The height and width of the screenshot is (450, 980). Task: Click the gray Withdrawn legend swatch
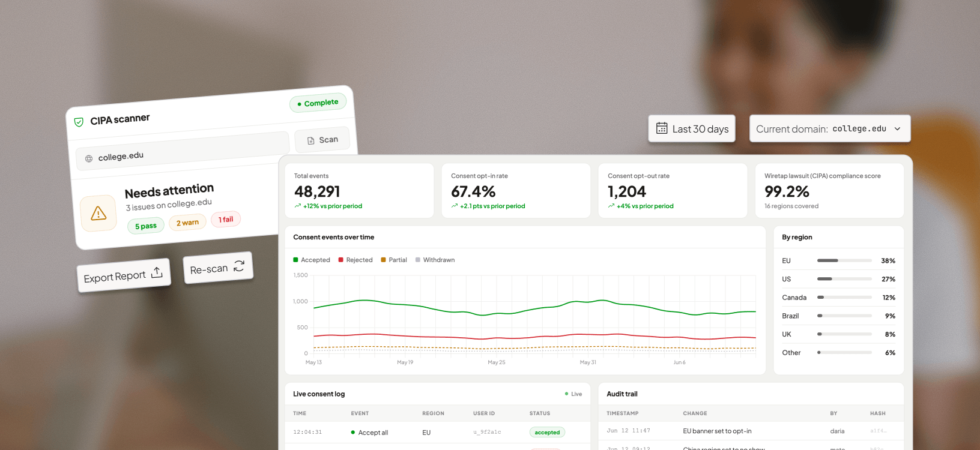tap(418, 260)
